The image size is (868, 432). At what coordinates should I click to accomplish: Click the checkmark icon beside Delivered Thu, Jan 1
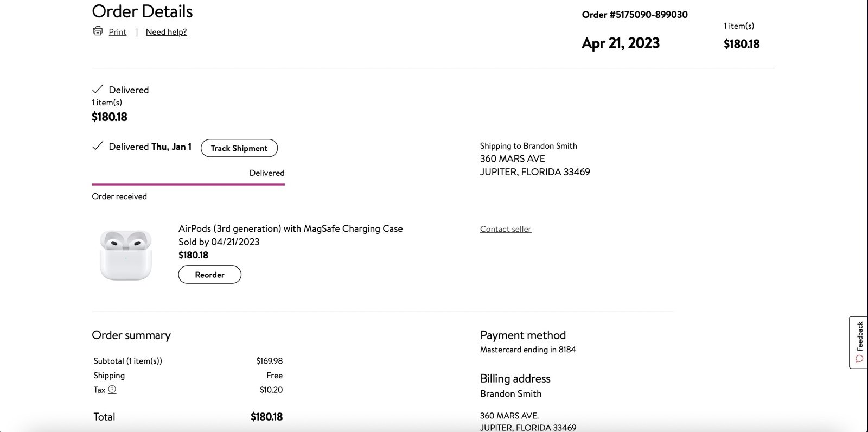(98, 146)
